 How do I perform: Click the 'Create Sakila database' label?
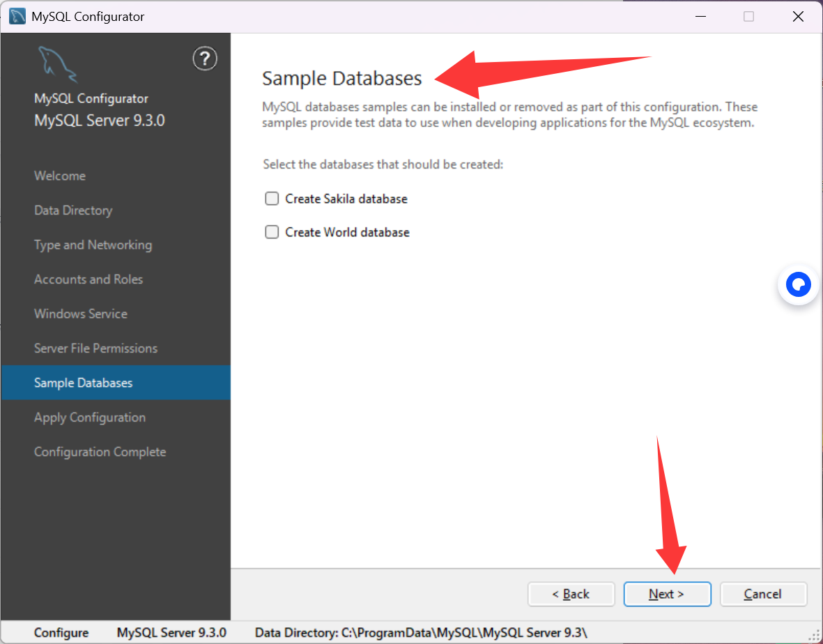pos(346,199)
